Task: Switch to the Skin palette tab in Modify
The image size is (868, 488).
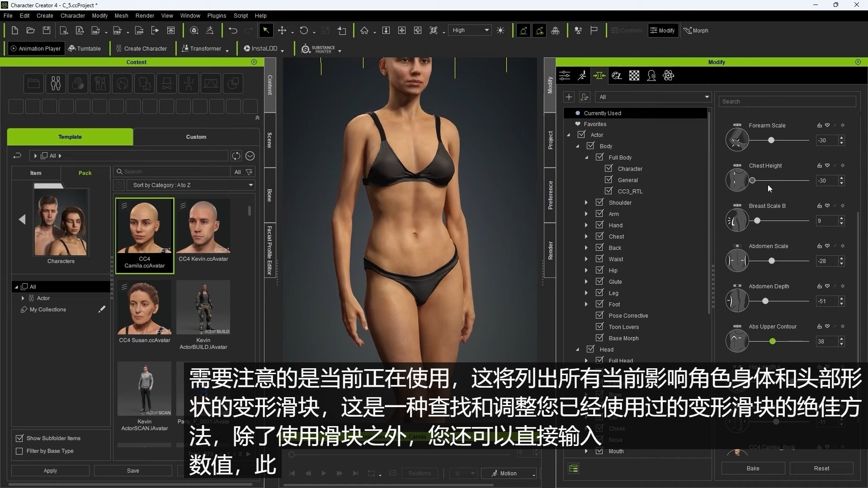Action: tap(618, 75)
